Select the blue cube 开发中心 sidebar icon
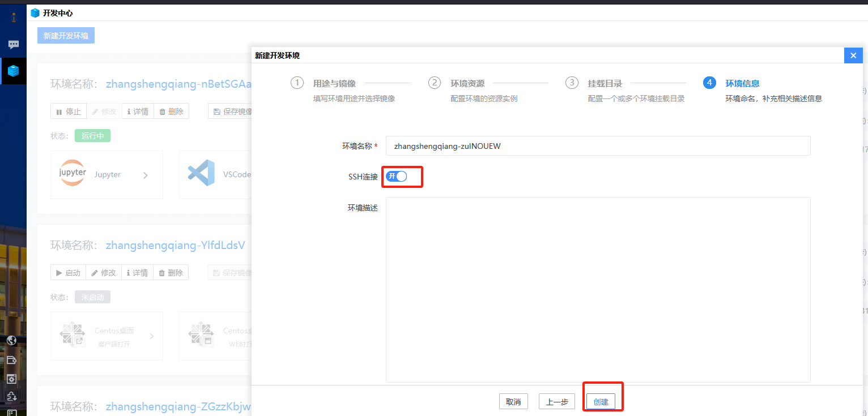 point(13,71)
